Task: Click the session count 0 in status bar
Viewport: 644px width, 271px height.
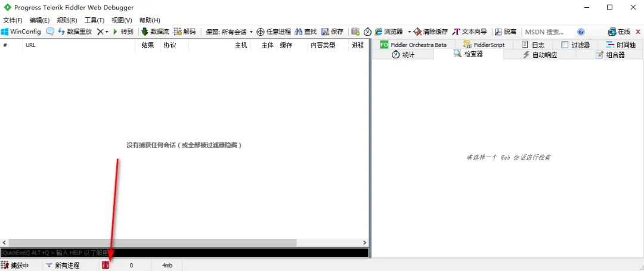Action: point(131,265)
